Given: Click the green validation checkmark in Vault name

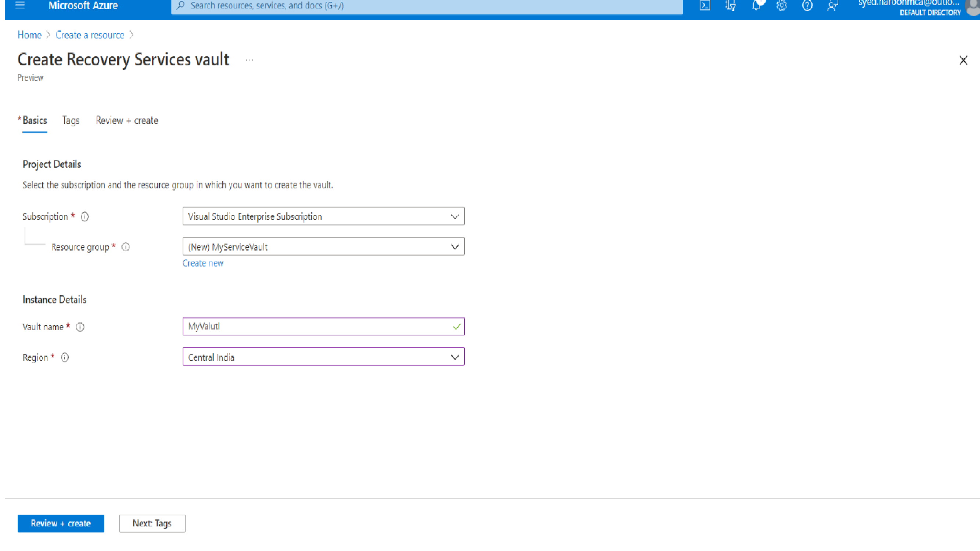Looking at the screenshot, I should point(457,327).
